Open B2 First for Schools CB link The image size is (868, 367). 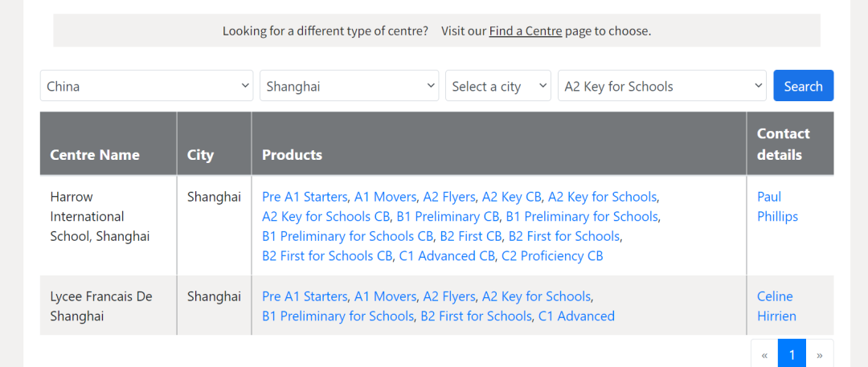click(327, 256)
